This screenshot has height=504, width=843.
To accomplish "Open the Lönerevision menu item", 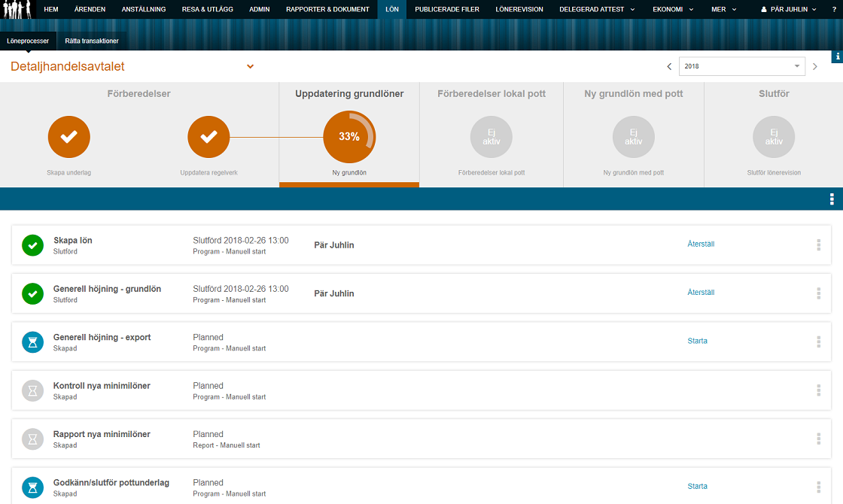I will point(519,9).
